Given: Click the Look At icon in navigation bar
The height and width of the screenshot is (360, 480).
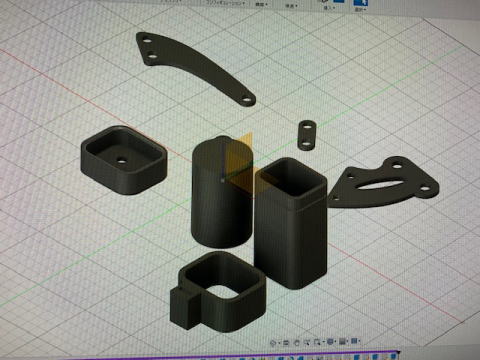Looking at the screenshot, I should 286,342.
